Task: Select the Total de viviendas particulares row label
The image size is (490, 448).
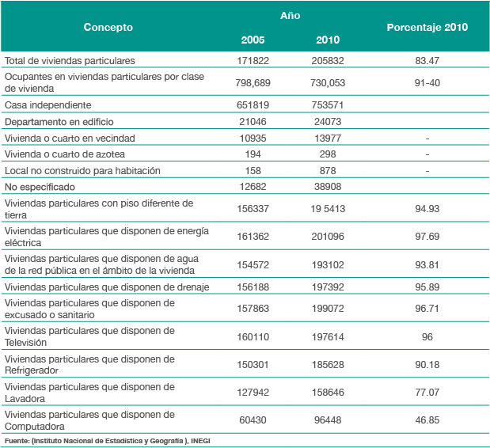Action: point(70,60)
